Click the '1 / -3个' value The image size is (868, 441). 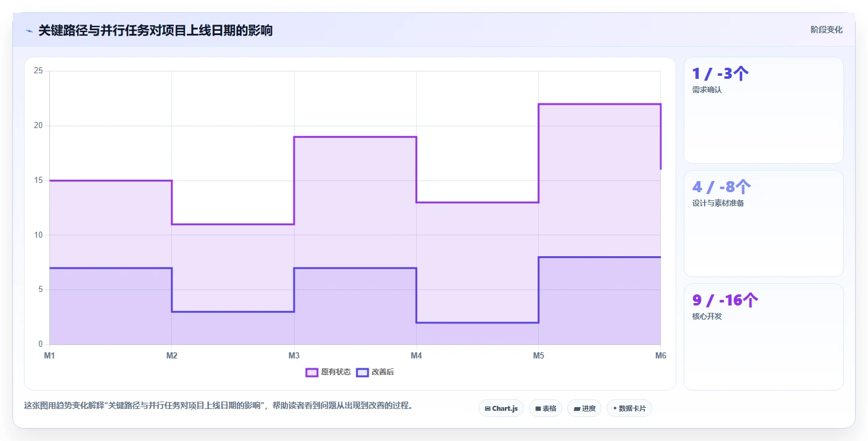[721, 74]
